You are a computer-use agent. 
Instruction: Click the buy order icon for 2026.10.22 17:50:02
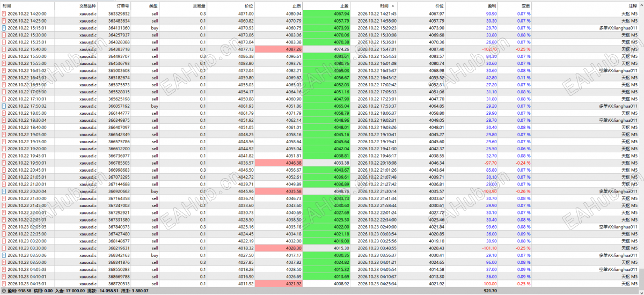4,106
